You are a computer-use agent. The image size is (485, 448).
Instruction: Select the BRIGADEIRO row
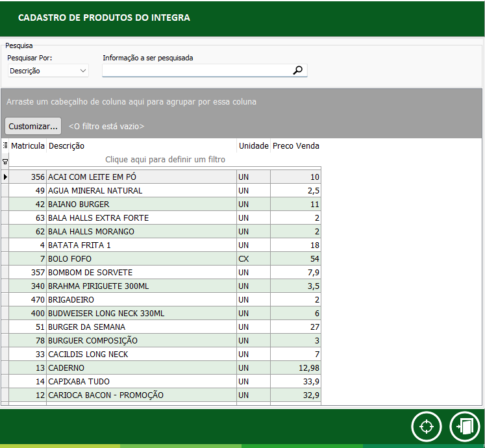(x=165, y=299)
